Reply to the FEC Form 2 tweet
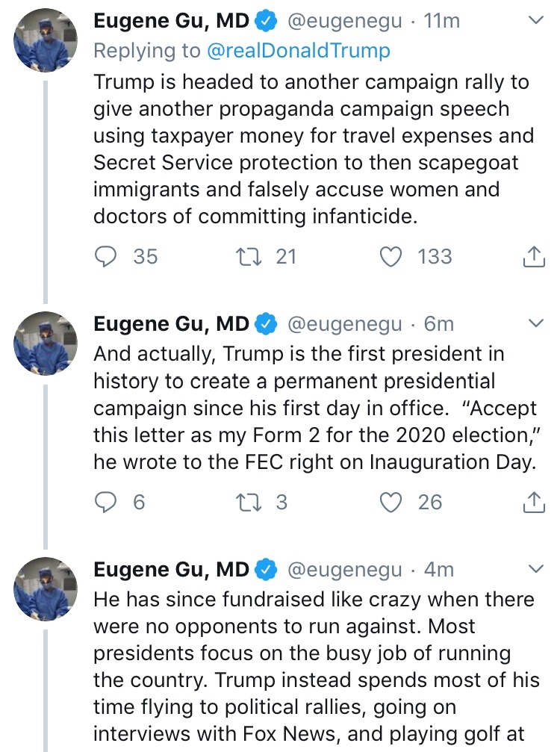Image resolution: width=560 pixels, height=752 pixels. coord(108,502)
